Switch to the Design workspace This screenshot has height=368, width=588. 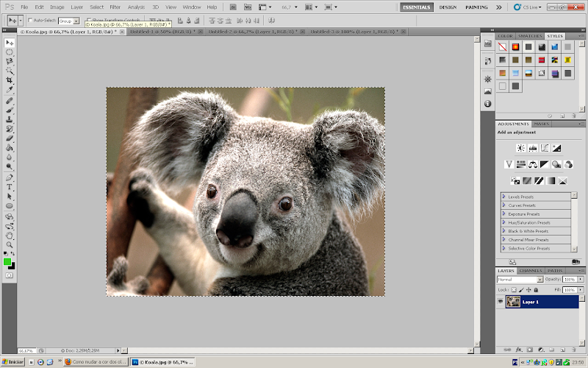click(448, 7)
